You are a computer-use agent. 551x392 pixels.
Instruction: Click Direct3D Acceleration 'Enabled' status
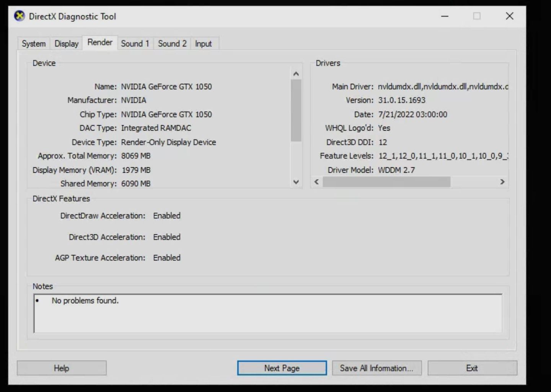tap(167, 237)
